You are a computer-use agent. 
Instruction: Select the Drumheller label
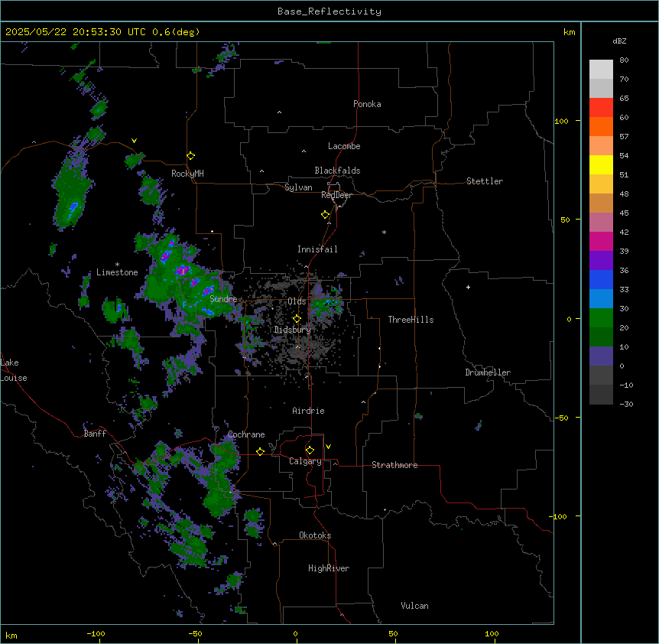488,372
